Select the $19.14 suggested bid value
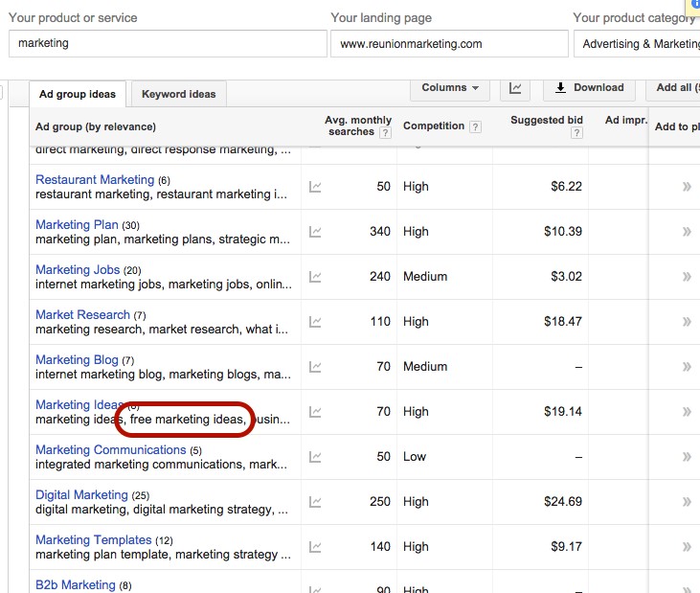This screenshot has width=700, height=593. click(x=563, y=412)
